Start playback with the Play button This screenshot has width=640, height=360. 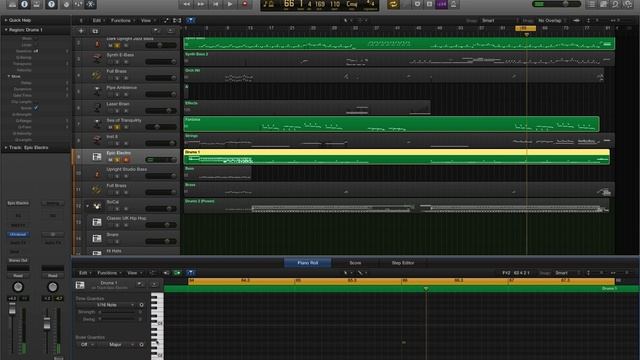[230, 4]
